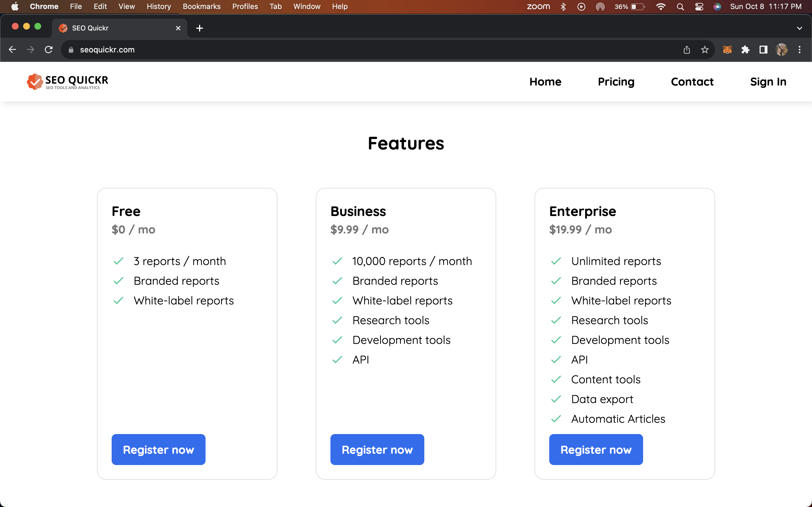
Task: Register now for the Enterprise plan
Action: [x=595, y=449]
